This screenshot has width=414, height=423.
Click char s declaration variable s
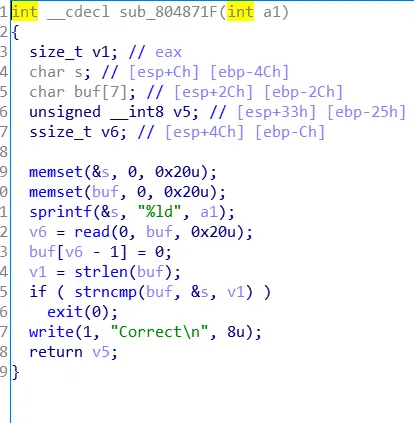[79, 72]
